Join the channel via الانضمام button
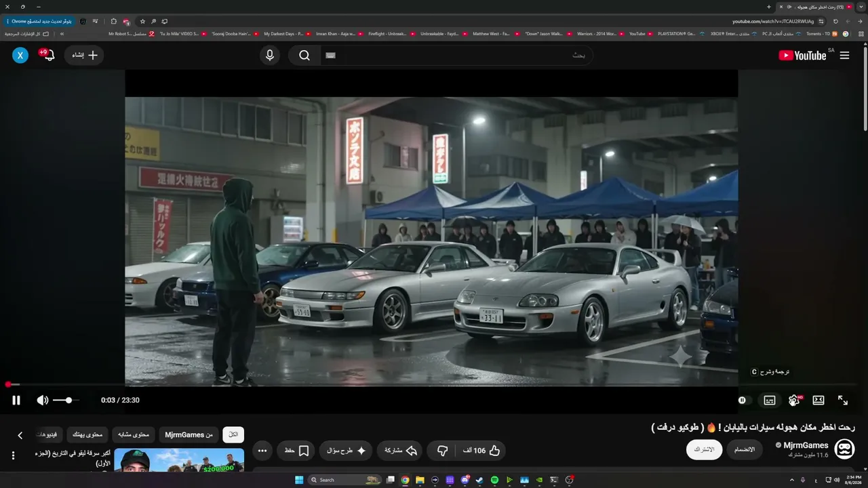868x488 pixels. tap(744, 449)
